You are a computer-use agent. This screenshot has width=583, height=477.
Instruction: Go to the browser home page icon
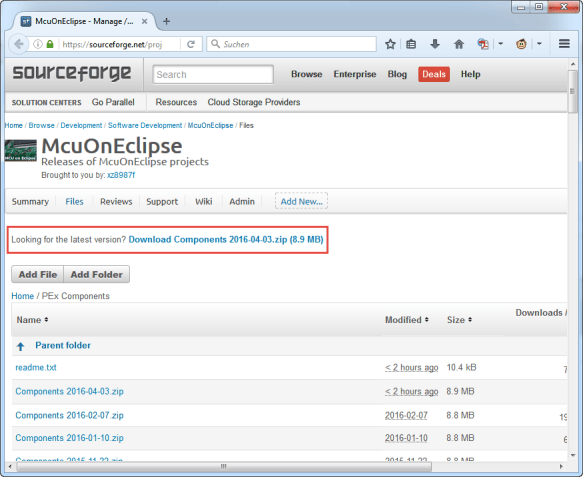pos(459,44)
